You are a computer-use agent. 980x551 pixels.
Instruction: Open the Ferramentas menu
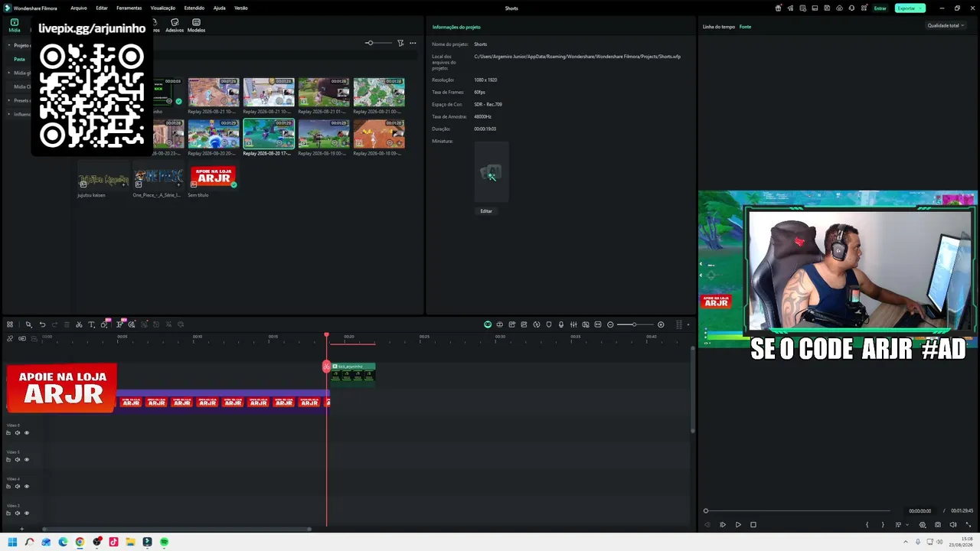click(129, 8)
